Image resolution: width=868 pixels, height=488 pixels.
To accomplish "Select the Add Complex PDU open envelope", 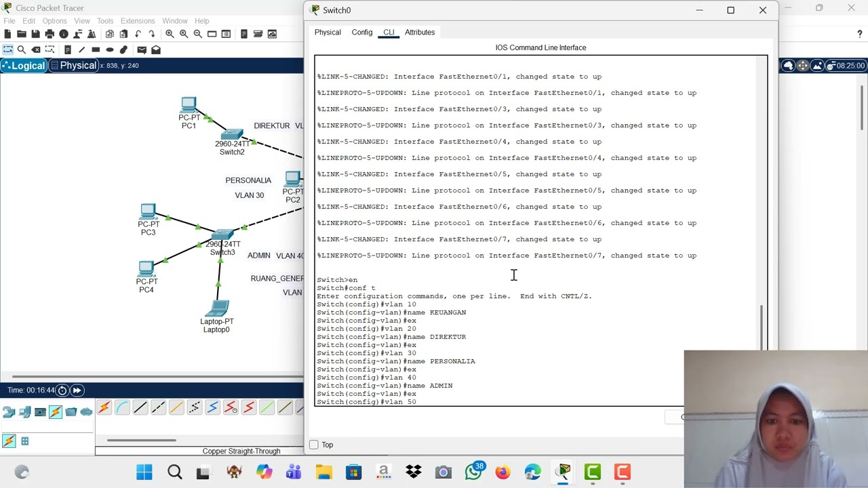I will click(x=156, y=49).
